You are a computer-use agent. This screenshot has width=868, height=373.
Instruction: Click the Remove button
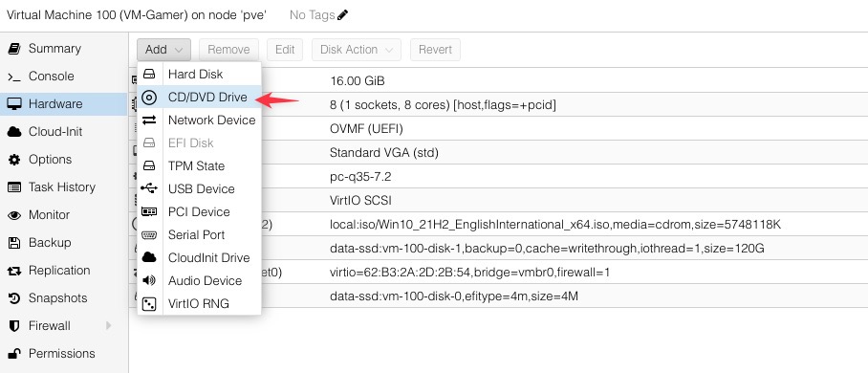pos(228,50)
